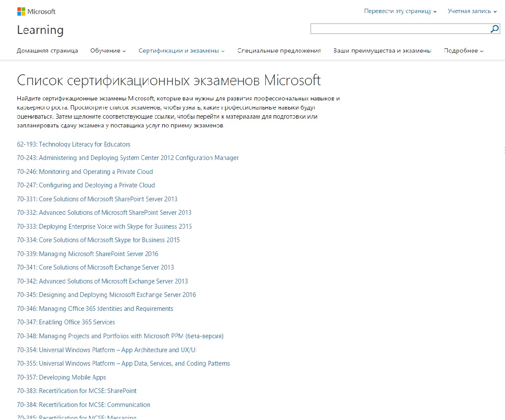Go to Домашняя страница
Viewport: 505px width, 420px height.
click(47, 50)
